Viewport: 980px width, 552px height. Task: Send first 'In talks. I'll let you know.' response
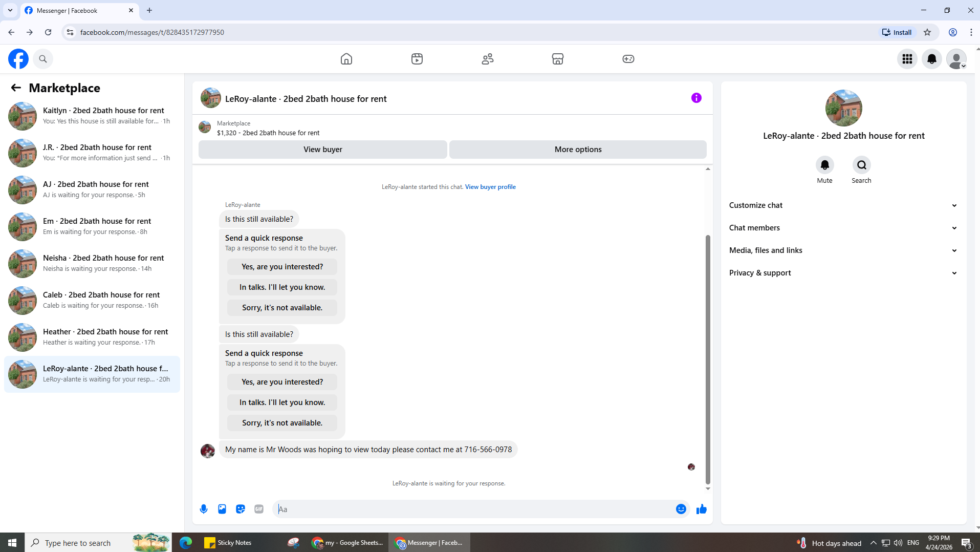[x=282, y=287]
